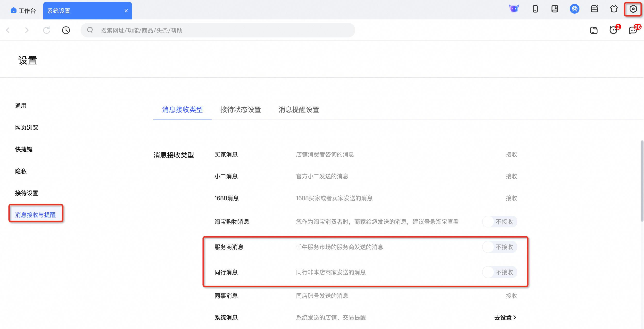
Task: Open the skin/theme shirt icon
Action: point(614,9)
